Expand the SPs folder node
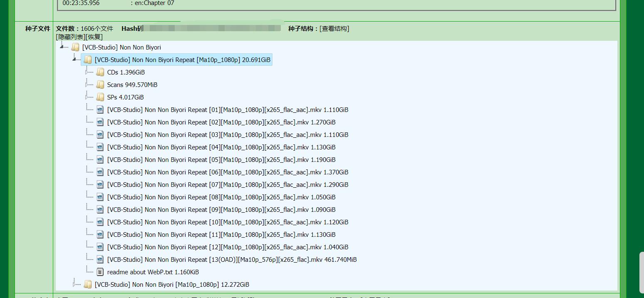 point(87,97)
